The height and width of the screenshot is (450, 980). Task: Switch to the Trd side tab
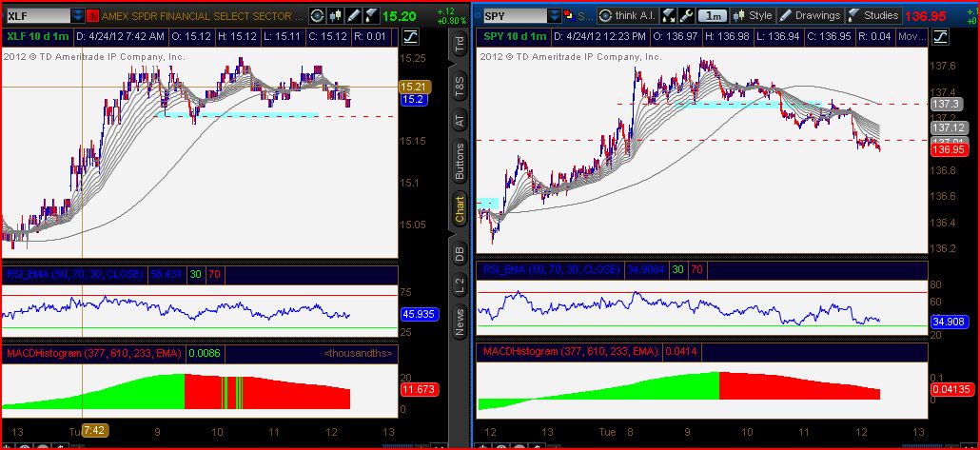click(x=460, y=45)
